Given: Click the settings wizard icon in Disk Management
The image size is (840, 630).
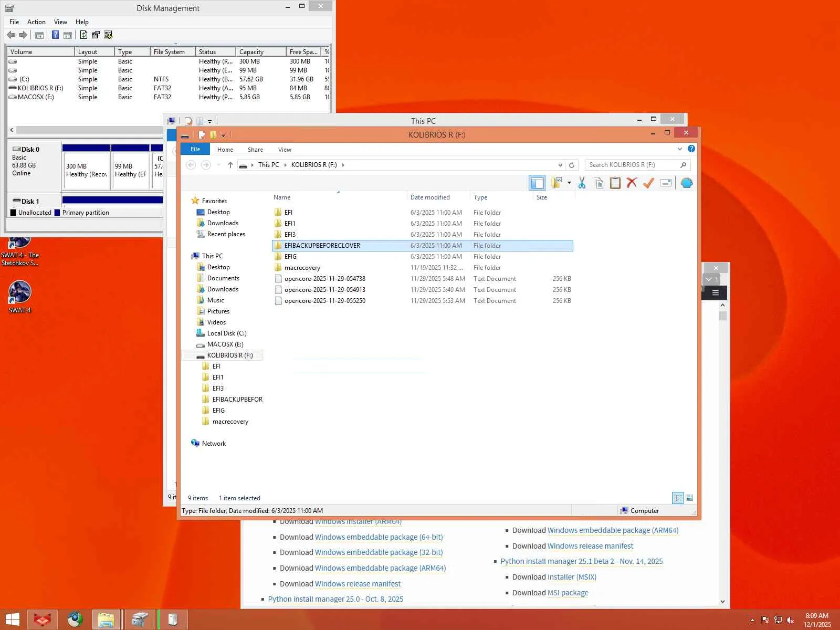Looking at the screenshot, I should [108, 35].
